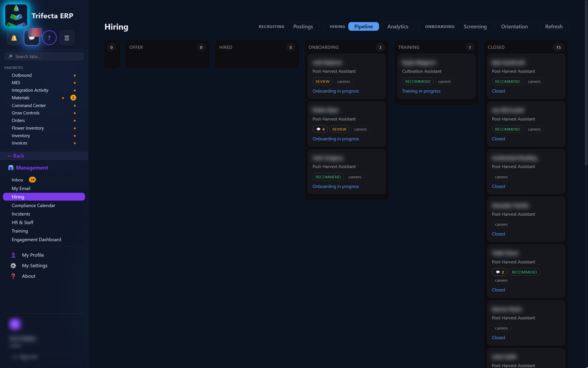Screen dimensions: 588x368
Task: Toggle favorite star next to Outbound
Action: [x=75, y=75]
